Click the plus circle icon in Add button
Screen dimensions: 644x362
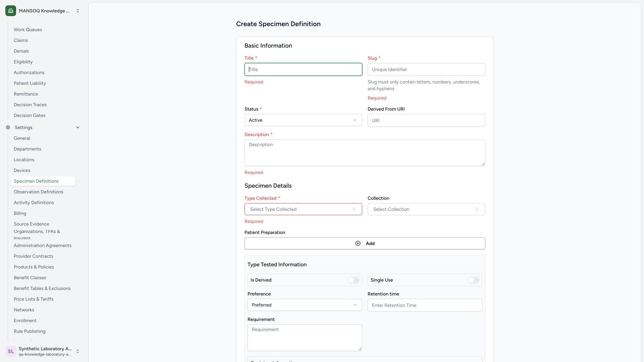click(x=358, y=243)
